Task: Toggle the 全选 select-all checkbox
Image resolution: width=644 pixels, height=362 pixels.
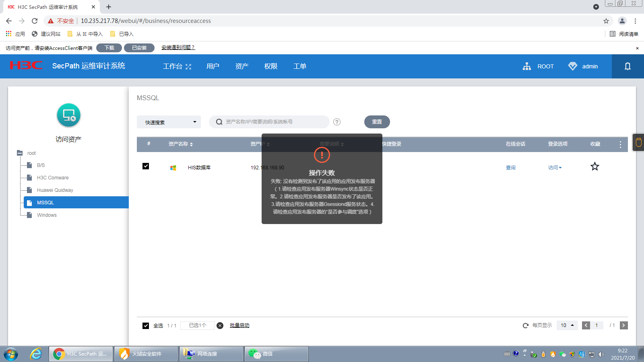Action: [x=146, y=326]
